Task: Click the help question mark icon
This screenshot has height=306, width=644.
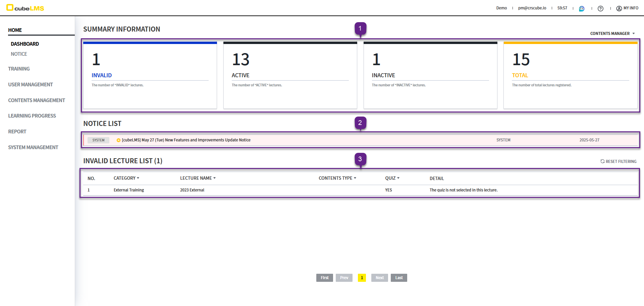Action: pyautogui.click(x=600, y=8)
